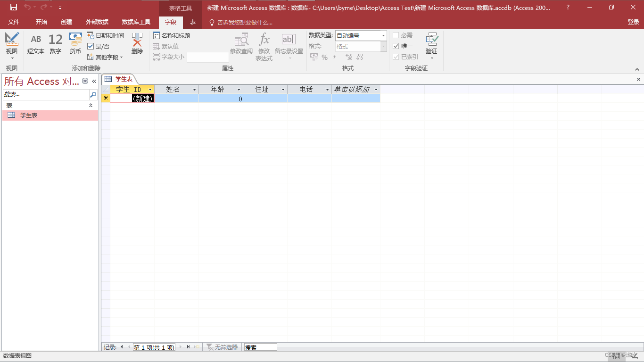Switch to the 开始 ribbon tab
The height and width of the screenshot is (362, 644).
[x=41, y=22]
